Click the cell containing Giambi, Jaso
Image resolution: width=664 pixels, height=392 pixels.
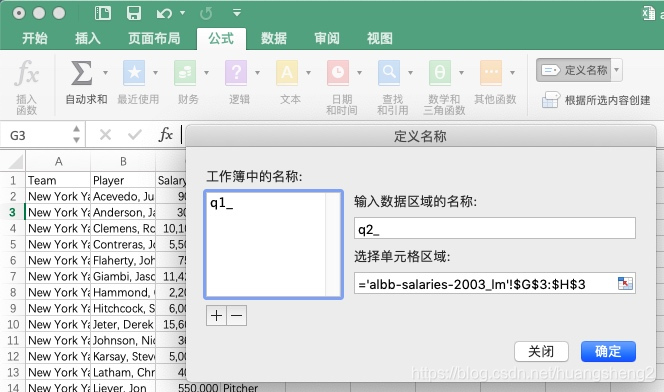[123, 276]
